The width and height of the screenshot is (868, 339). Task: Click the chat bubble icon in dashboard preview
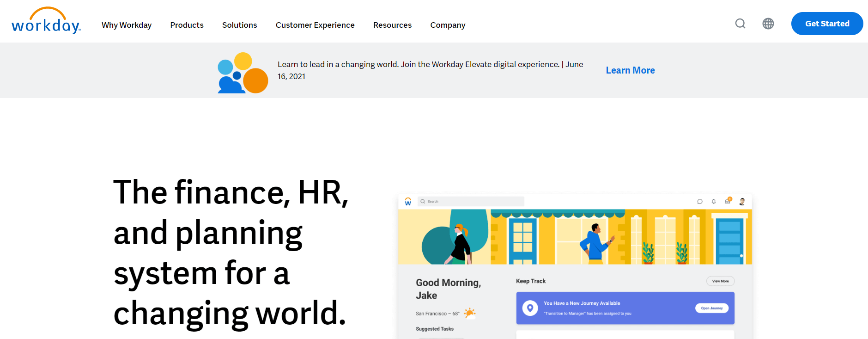[700, 202]
